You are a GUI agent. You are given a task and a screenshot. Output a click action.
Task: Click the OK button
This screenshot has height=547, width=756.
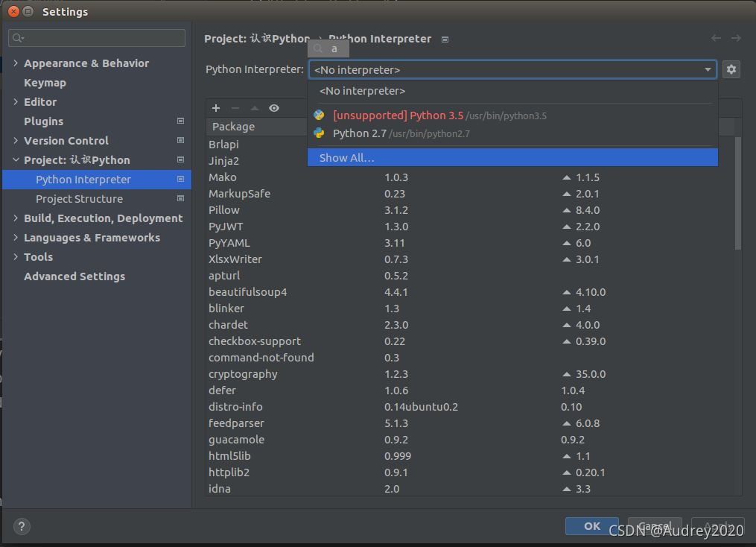[x=591, y=526]
